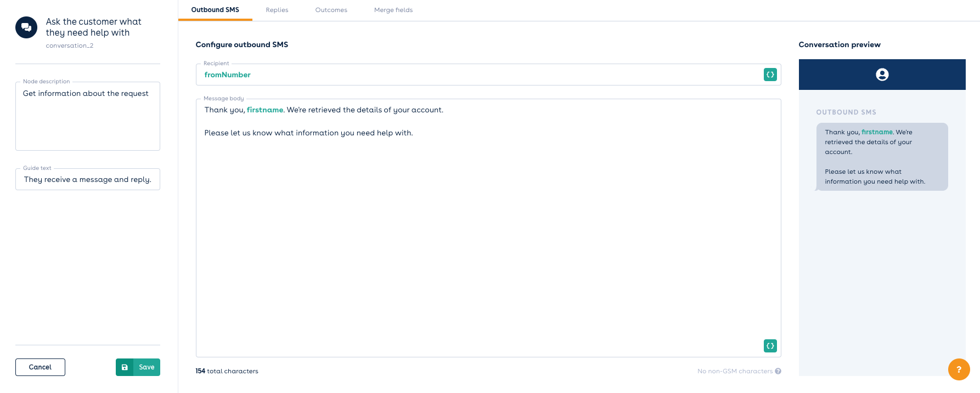Viewport: 980px width, 393px height.
Task: Click the 'Configure outbound SMS' heading
Action: [242, 44]
